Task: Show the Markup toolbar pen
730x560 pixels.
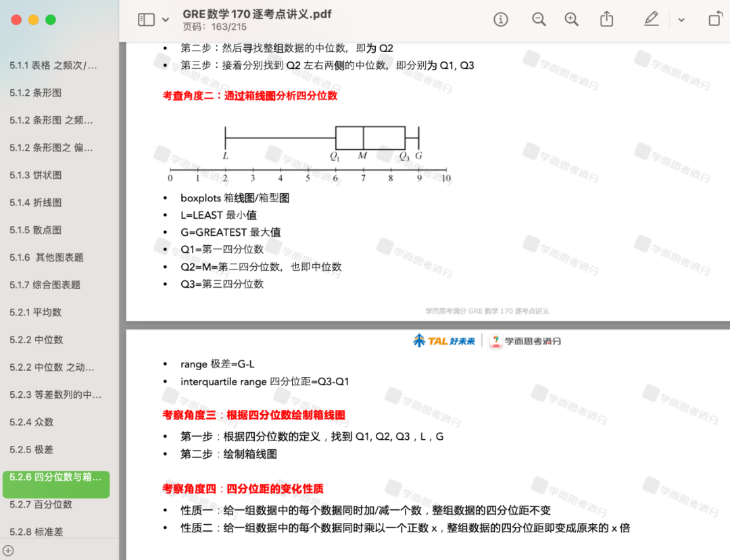Action: [651, 20]
